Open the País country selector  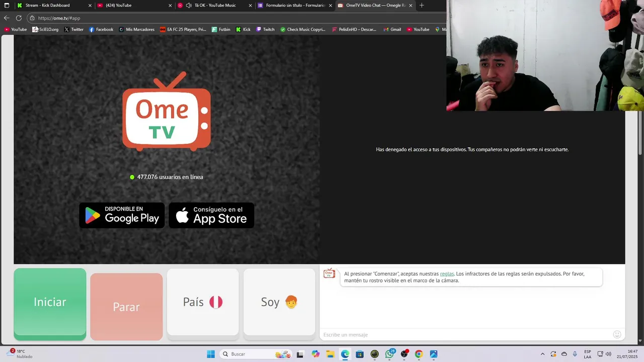point(203,302)
